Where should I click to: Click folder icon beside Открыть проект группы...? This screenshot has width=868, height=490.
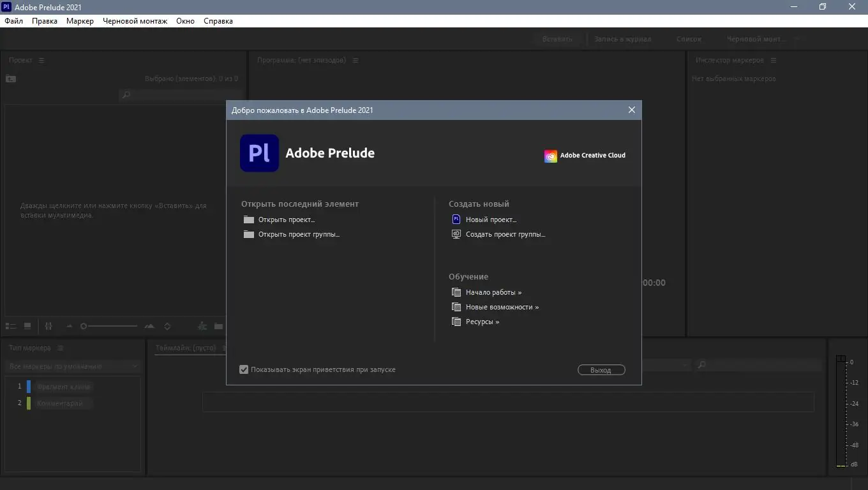249,234
